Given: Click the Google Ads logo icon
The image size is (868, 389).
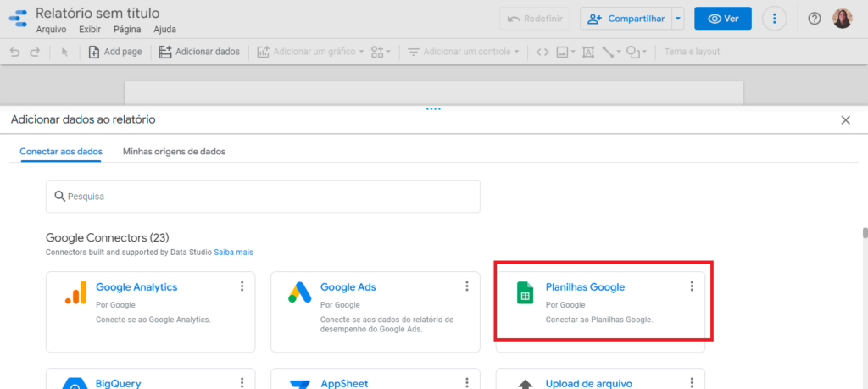Looking at the screenshot, I should tap(300, 292).
